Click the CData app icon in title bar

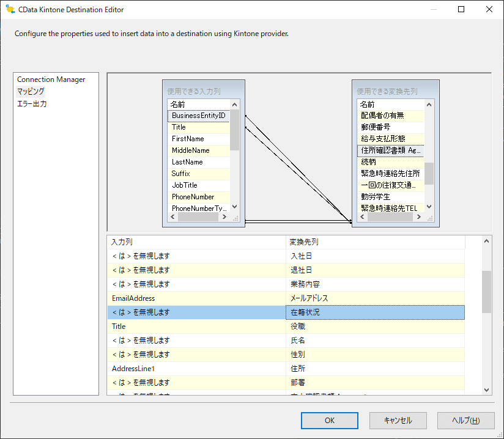click(10, 10)
